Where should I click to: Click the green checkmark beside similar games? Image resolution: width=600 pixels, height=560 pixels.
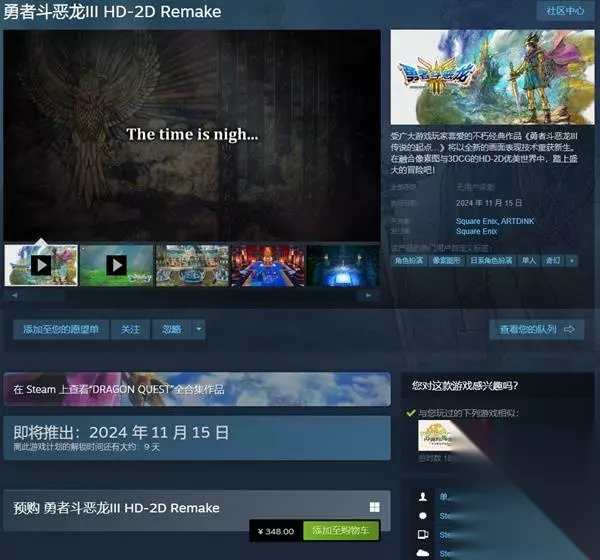click(411, 413)
